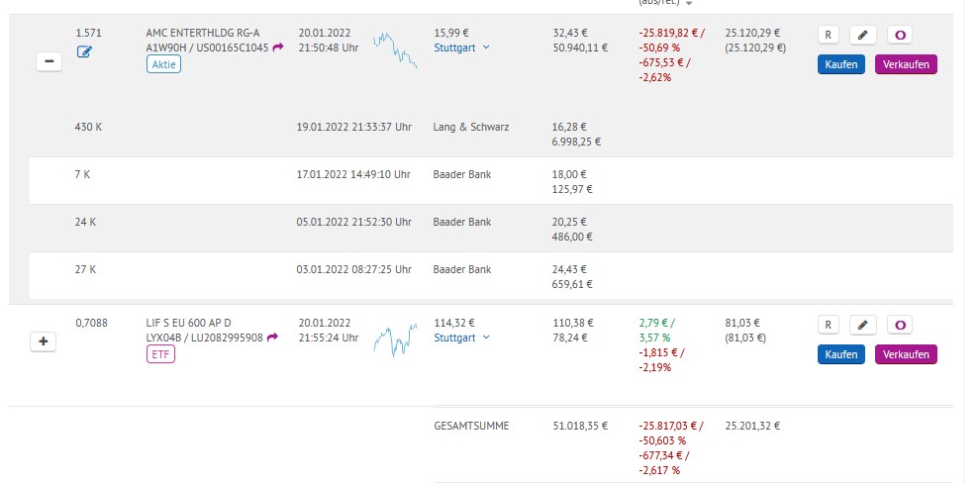The image size is (980, 485).
Task: Click Verkaufen for LIF S EU 600
Action: (x=906, y=354)
